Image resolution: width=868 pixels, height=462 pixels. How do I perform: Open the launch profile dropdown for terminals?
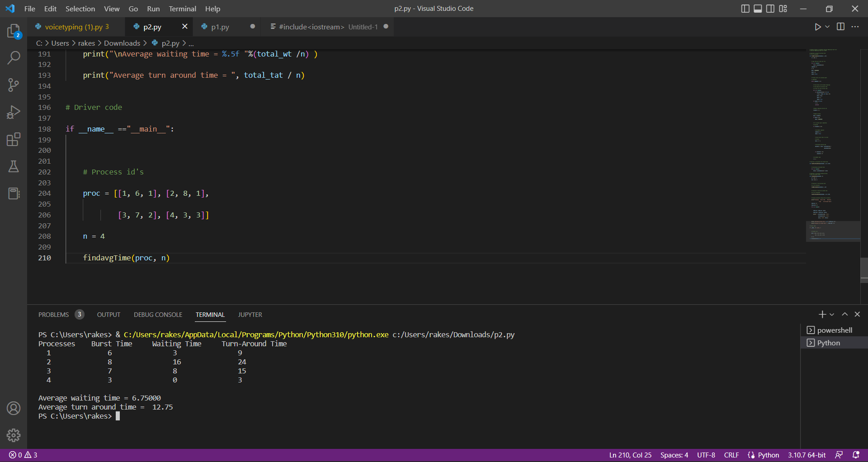pos(832,314)
